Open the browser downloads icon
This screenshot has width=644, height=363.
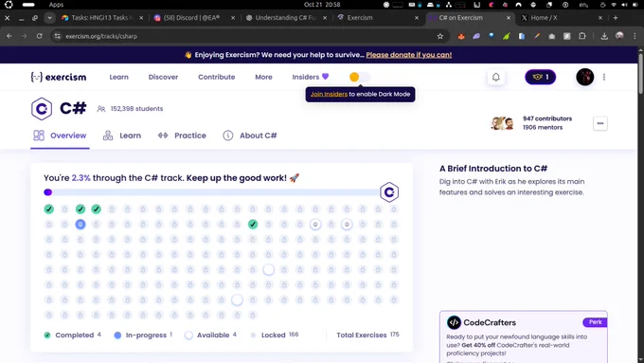604,36
